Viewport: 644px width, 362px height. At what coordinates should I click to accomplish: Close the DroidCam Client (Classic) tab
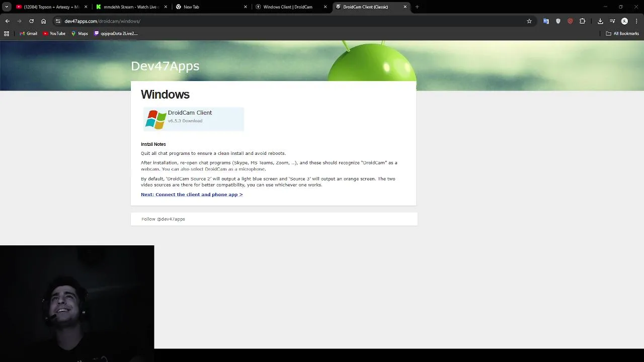click(405, 7)
